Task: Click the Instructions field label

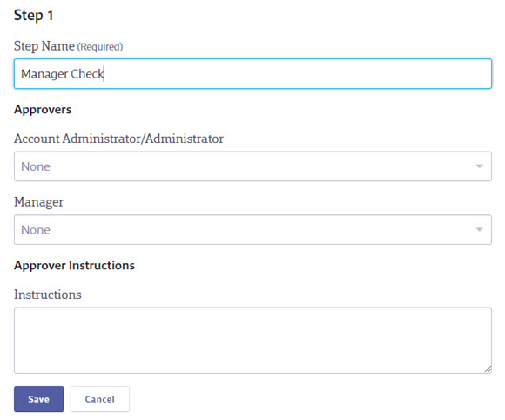Action: (x=48, y=295)
